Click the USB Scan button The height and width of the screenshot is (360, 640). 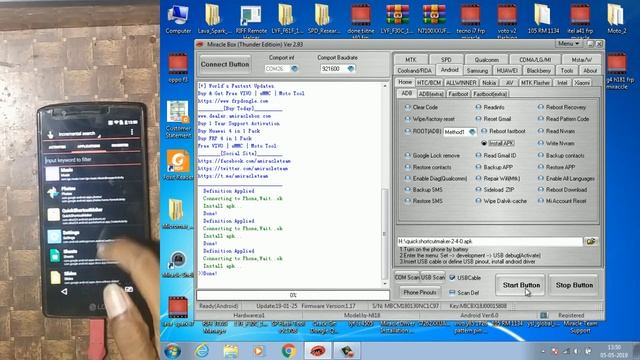point(432,277)
